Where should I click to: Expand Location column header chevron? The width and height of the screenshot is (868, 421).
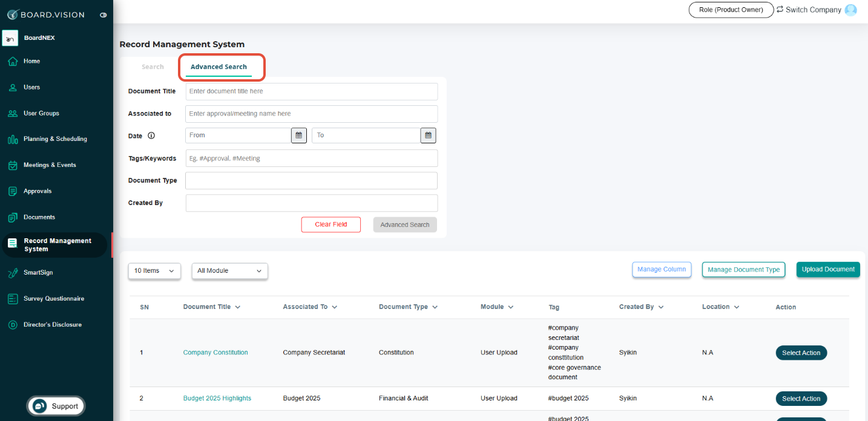737,307
